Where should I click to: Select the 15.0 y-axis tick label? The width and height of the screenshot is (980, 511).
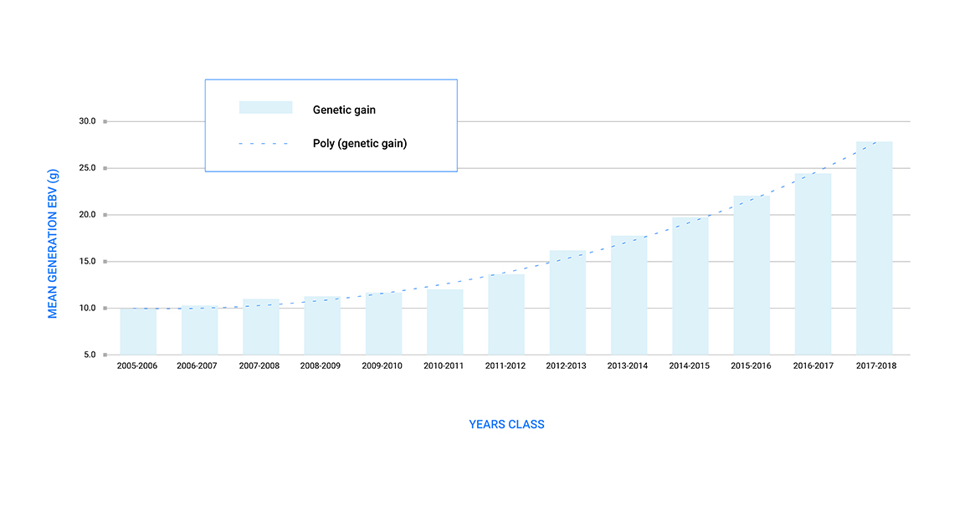click(x=87, y=262)
